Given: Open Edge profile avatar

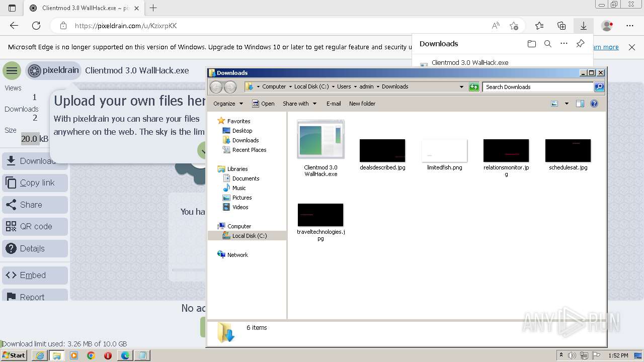Looking at the screenshot, I should tap(607, 26).
